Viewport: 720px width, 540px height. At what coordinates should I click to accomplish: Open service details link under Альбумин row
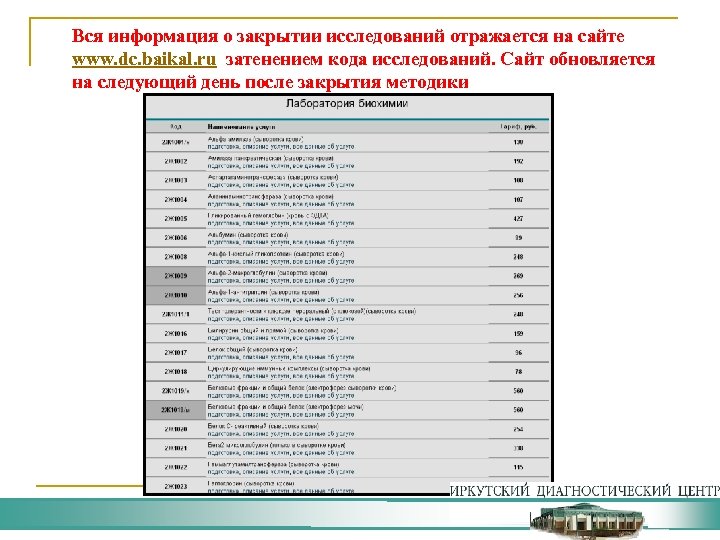(x=281, y=242)
